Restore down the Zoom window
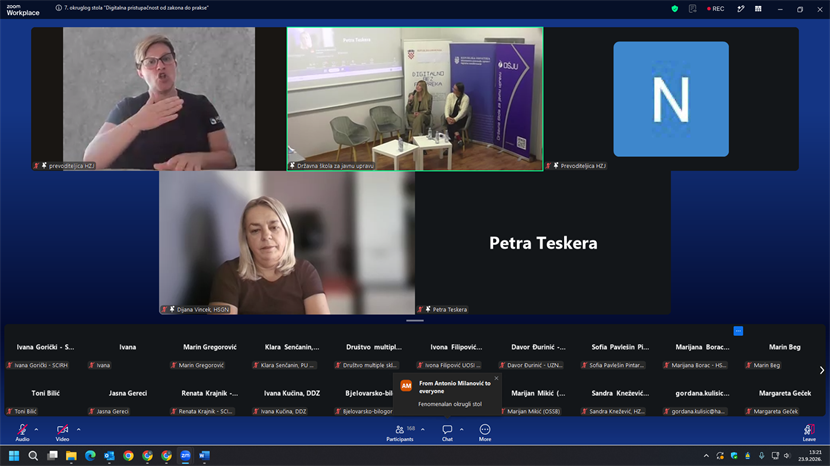Viewport: 830px width, 466px height. [800, 9]
